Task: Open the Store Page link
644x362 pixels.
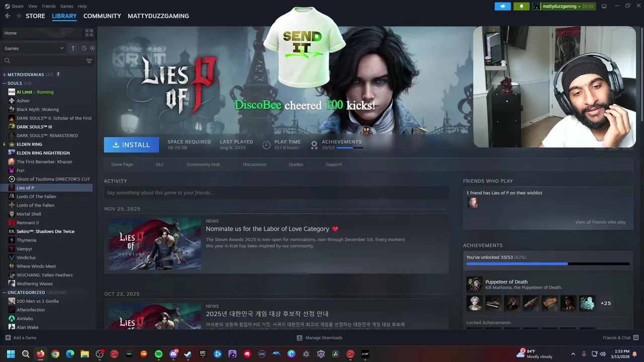Action: 122,164
